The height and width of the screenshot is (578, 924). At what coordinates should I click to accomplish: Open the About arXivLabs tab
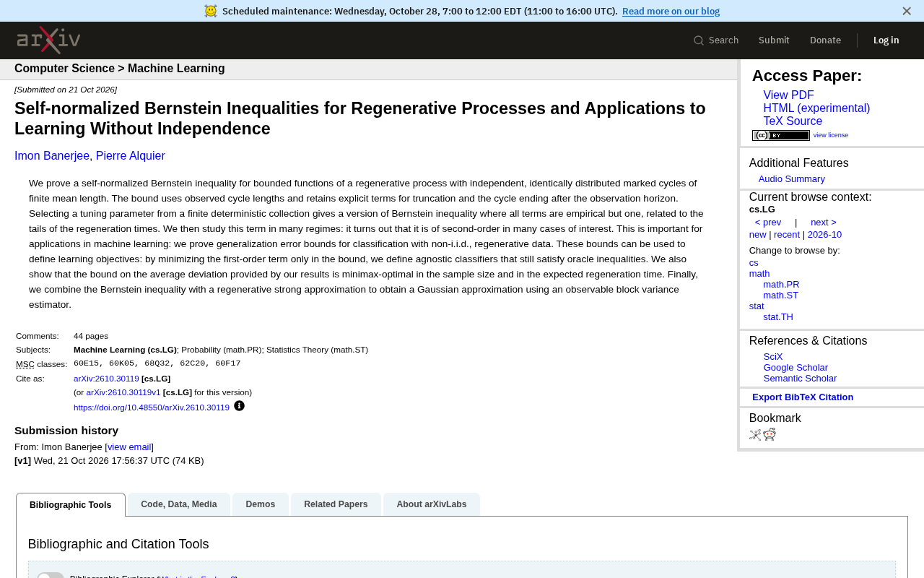point(432,504)
